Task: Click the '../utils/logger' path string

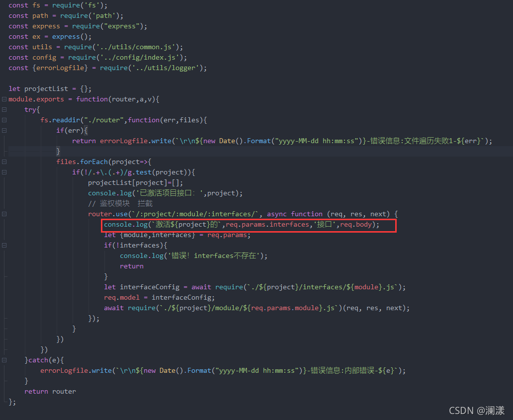Action: [x=166, y=68]
